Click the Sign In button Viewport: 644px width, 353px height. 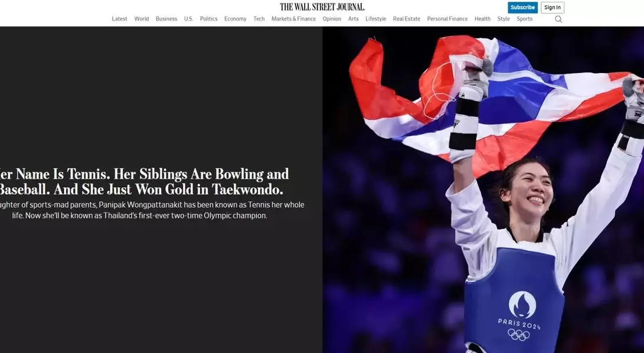point(552,8)
